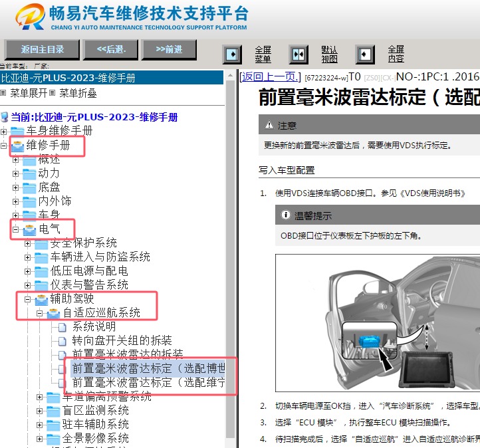This screenshot has width=480, height=448.
Task: Click the open 自适应巡航系统 folder icon
Action: tap(53, 314)
